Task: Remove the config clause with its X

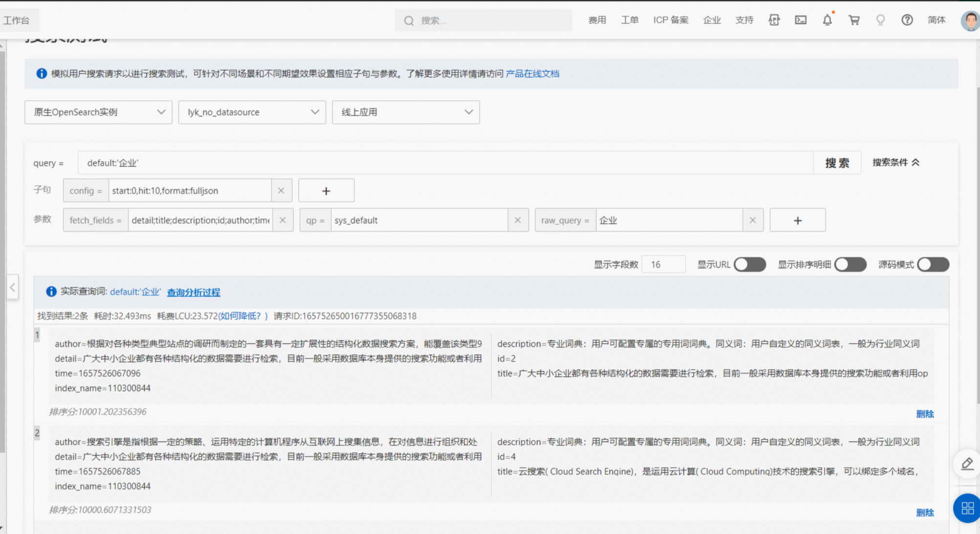Action: [x=281, y=190]
